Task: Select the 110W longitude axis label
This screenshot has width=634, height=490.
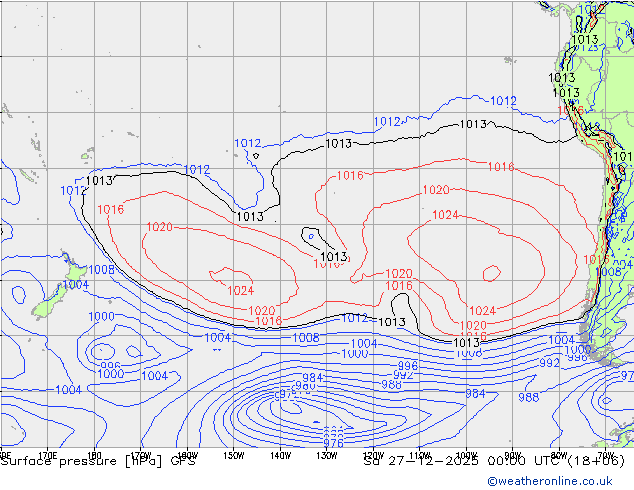Action: [x=420, y=455]
